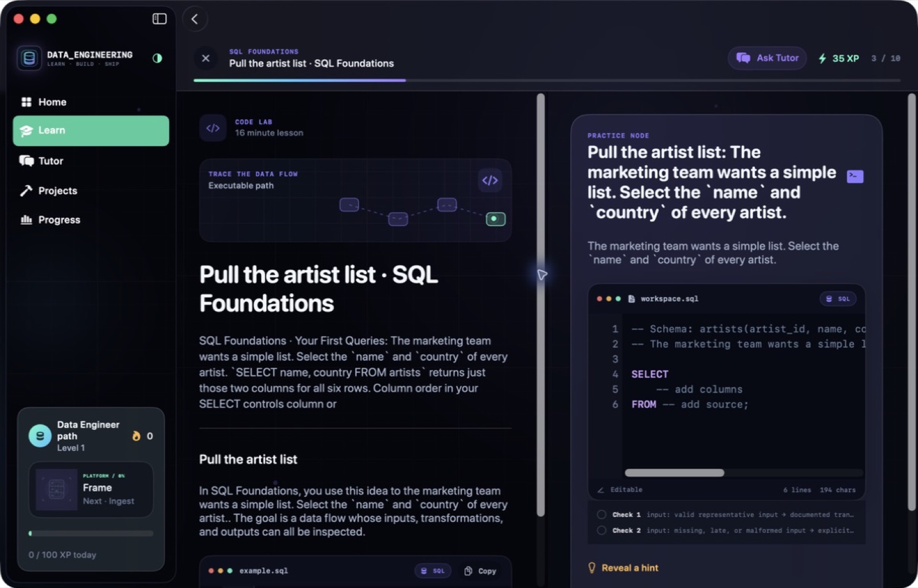
Task: Click editor line 1 schema comment
Action: pos(748,329)
